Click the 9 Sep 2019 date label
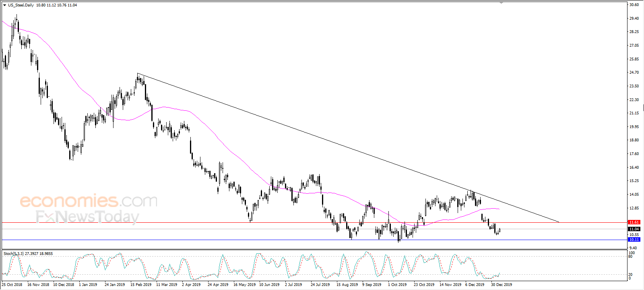644x290 pixels. (372, 285)
